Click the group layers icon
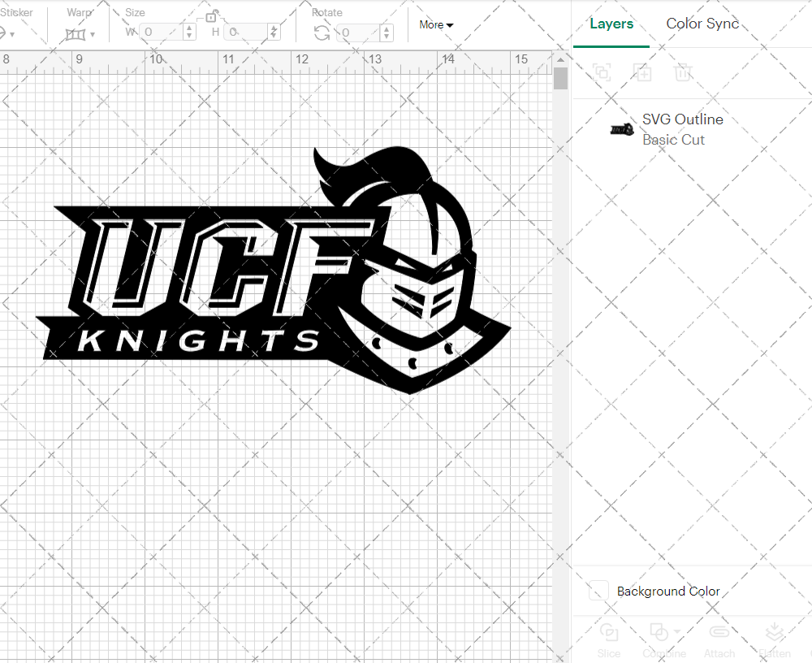The width and height of the screenshot is (812, 663). pos(602,72)
